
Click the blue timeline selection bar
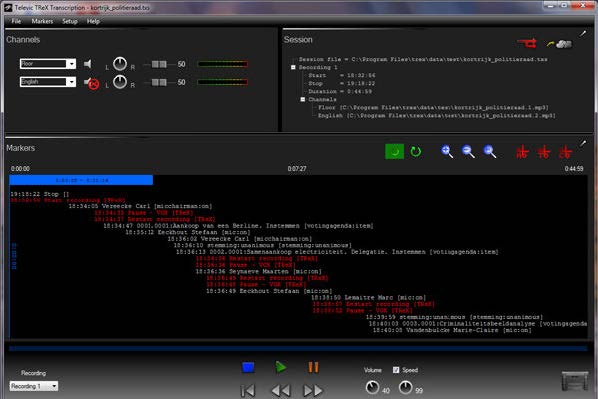point(81,180)
